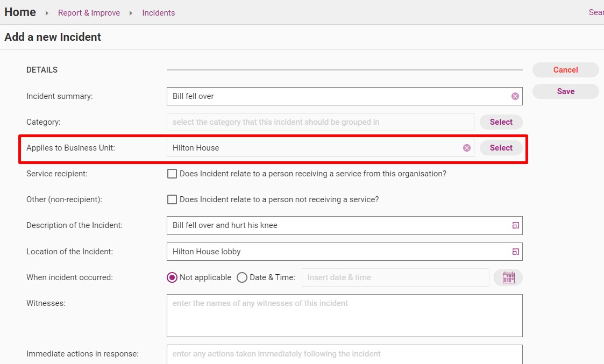Go to Home breadcrumb
Viewport: 604px width, 364px height.
pos(20,12)
